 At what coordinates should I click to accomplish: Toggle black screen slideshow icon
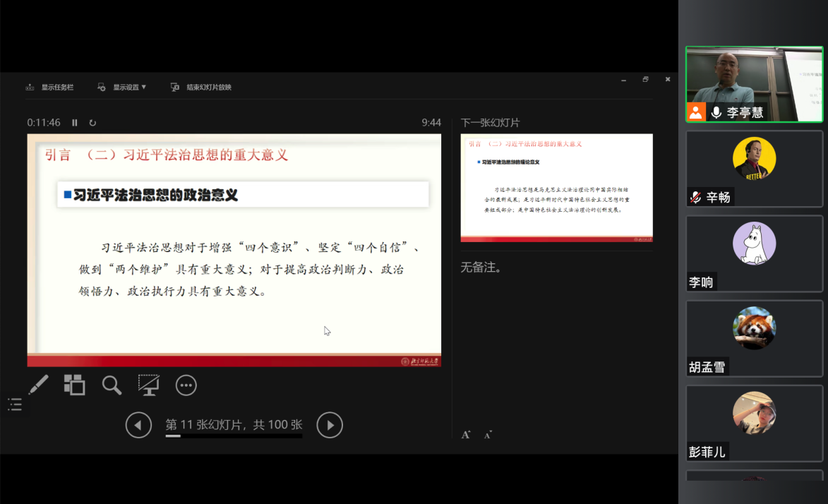click(x=148, y=385)
